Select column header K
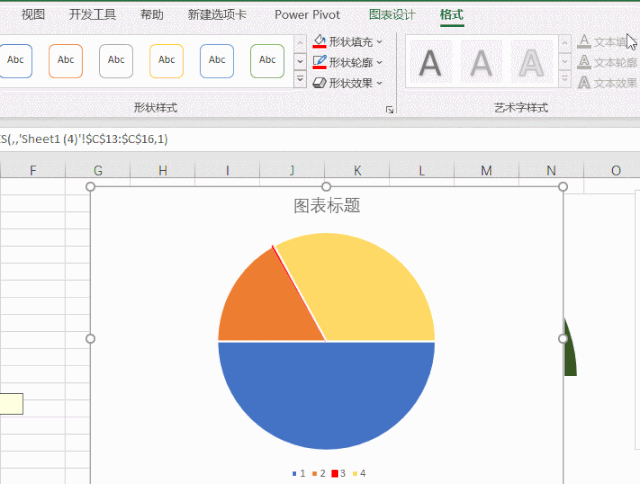This screenshot has height=484, width=640. [357, 170]
